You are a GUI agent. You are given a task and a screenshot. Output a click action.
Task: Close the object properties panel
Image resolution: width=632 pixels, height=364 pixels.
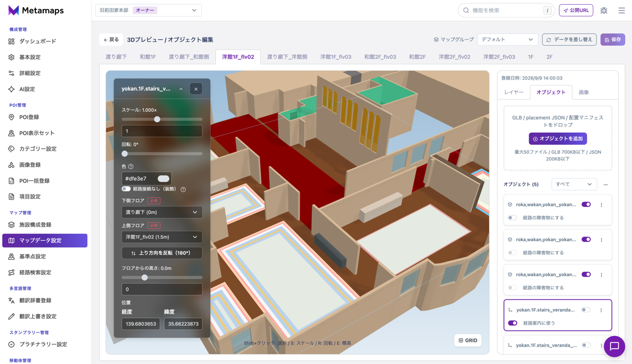(196, 89)
